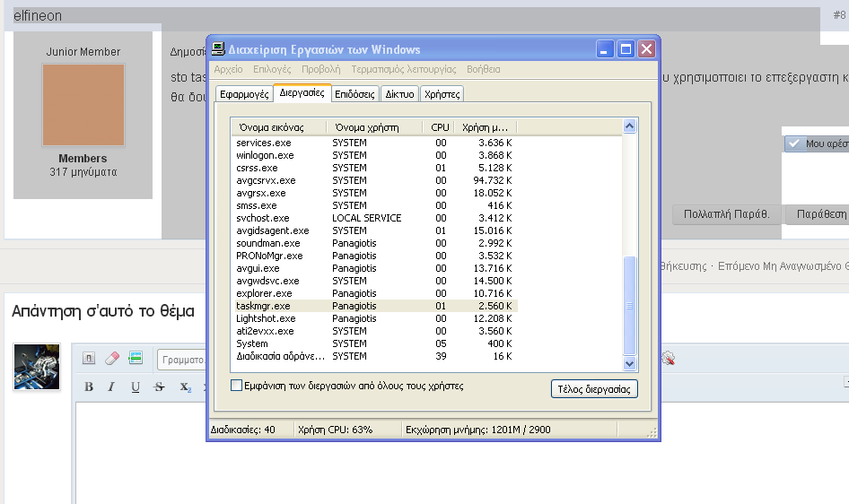This screenshot has width=849, height=504.
Task: Click the gear with pencil icon
Action: coord(668,358)
